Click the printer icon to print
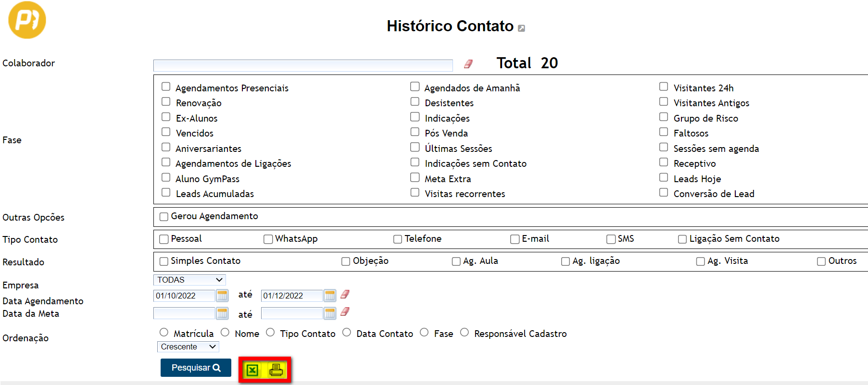This screenshot has height=385, width=868. pyautogui.click(x=276, y=370)
